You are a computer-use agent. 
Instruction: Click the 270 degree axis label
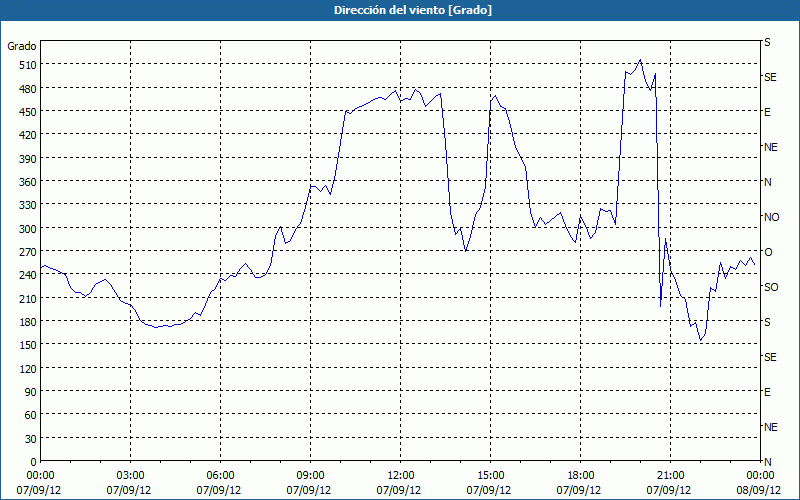tap(28, 252)
